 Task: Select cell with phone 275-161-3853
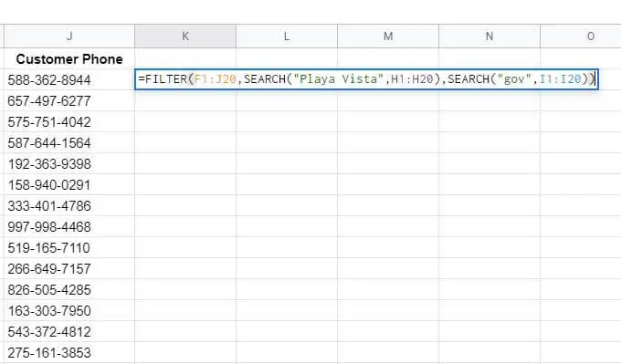pos(69,352)
